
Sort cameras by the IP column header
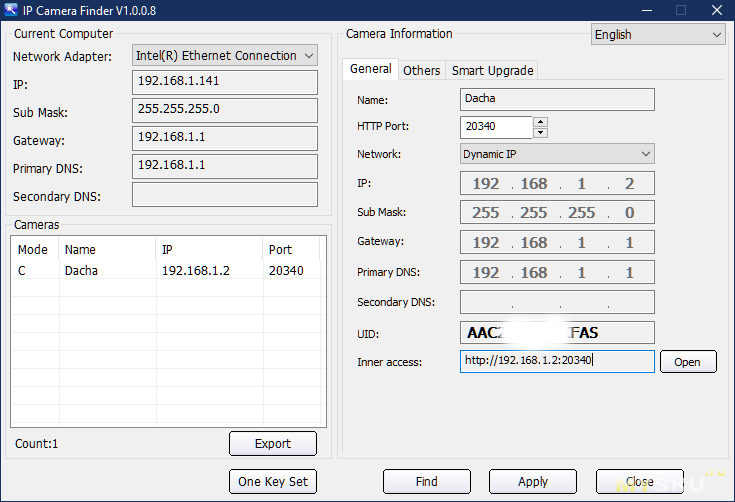click(x=208, y=249)
